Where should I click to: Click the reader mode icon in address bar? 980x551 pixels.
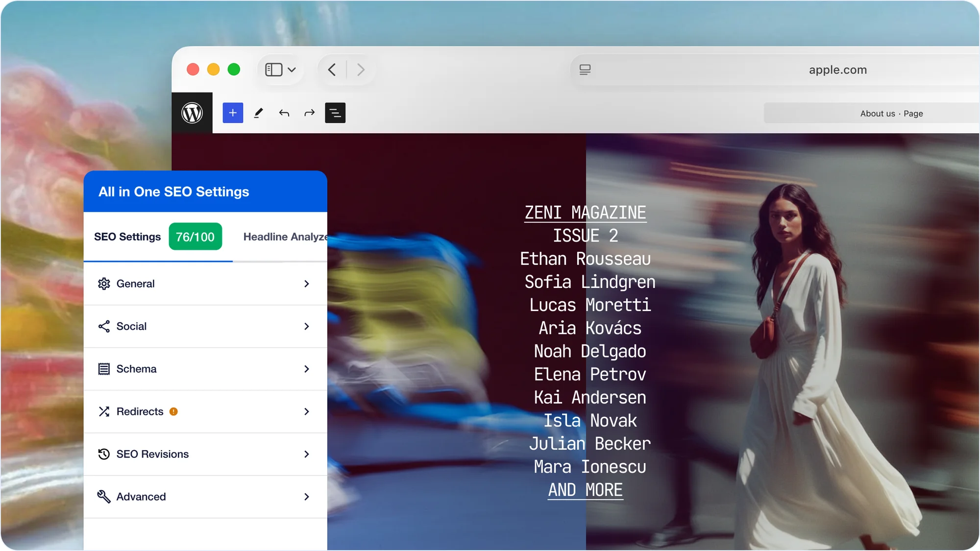585,70
